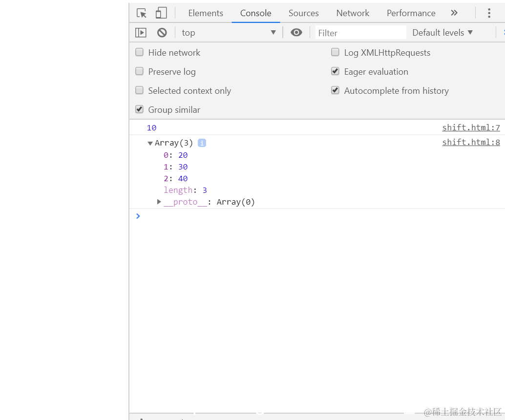
Task: Select the logged value 10
Action: (x=152, y=128)
